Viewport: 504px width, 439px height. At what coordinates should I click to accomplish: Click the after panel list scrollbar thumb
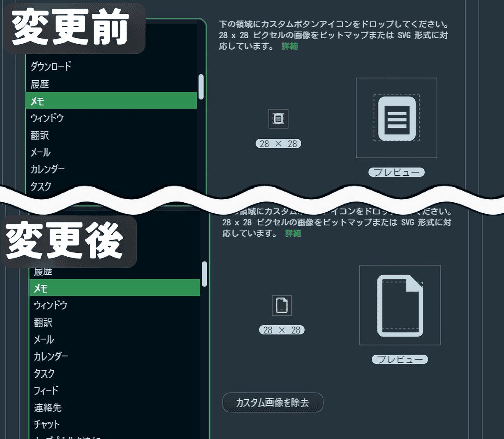pyautogui.click(x=204, y=274)
